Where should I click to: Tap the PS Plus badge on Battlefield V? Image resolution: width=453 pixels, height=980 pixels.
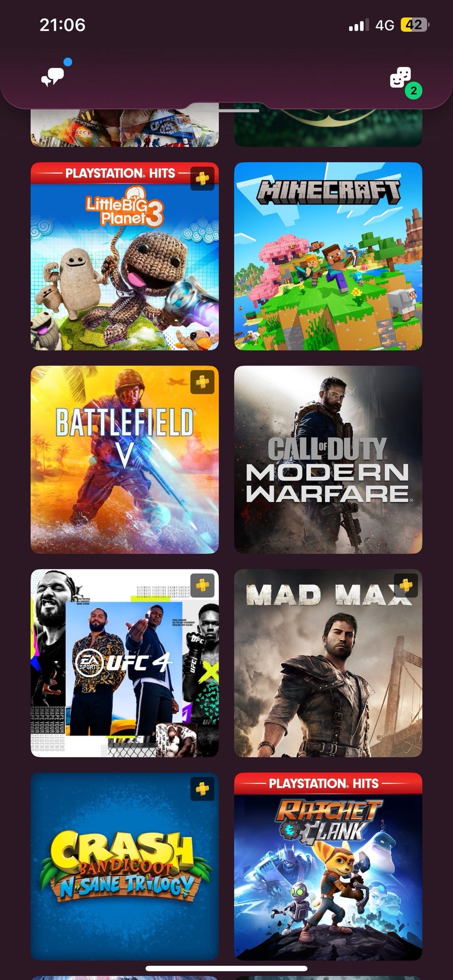(202, 382)
